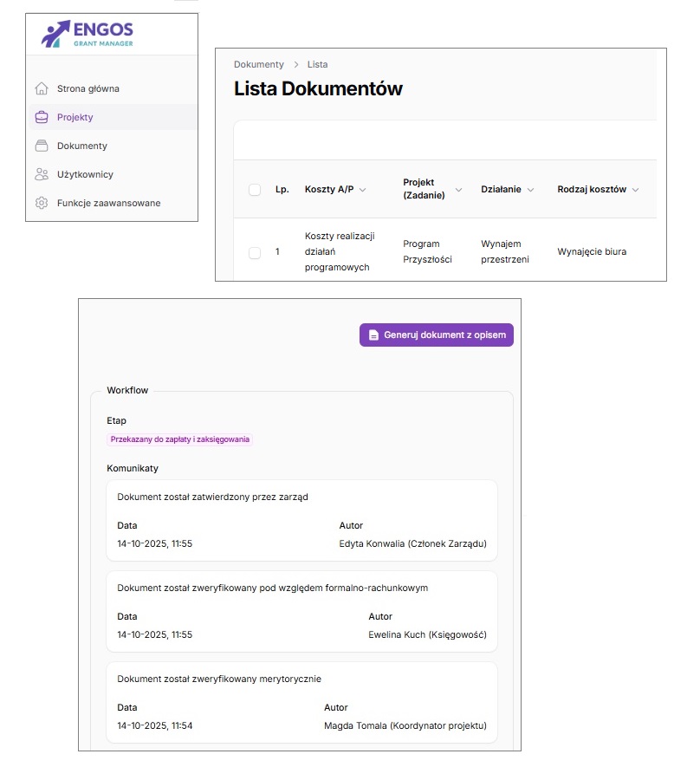Go to Strona główna in sidebar
The width and height of the screenshot is (700, 780).
point(87,88)
